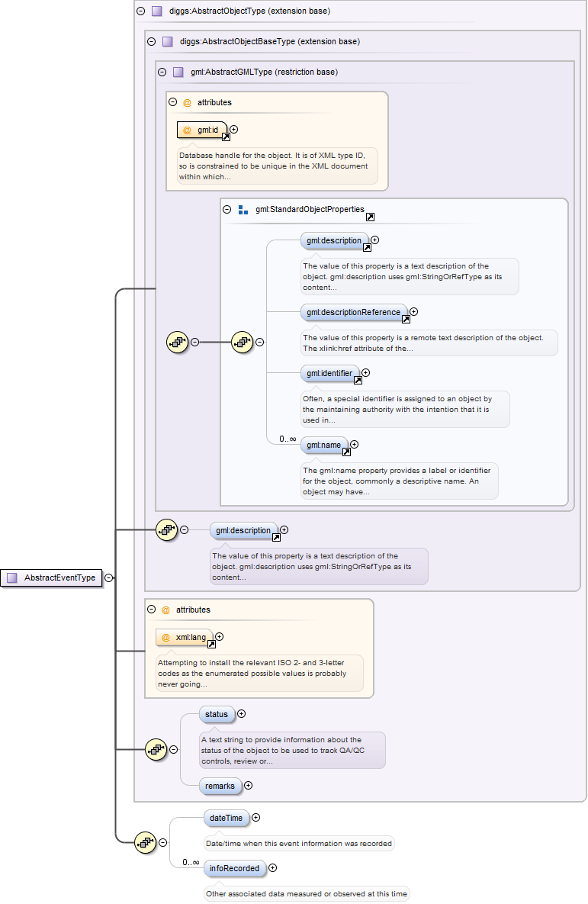Collapse the diggs:AbstractObjectType extension base

(x=140, y=11)
